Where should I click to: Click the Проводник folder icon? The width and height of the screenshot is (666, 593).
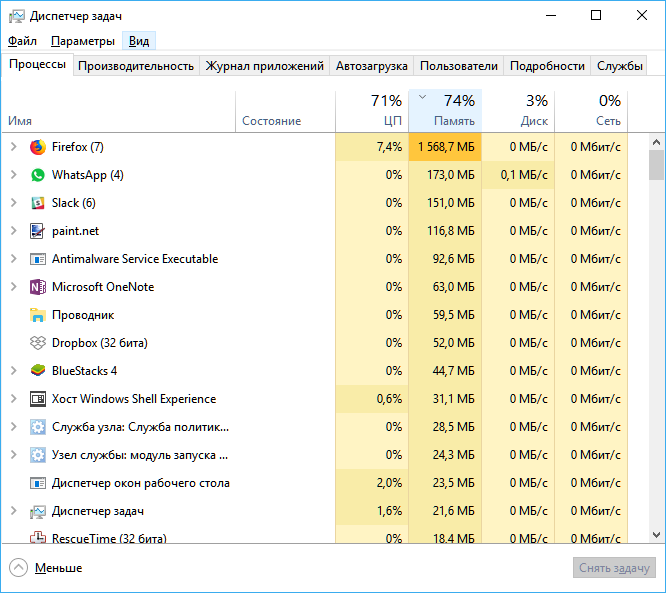[x=38, y=315]
